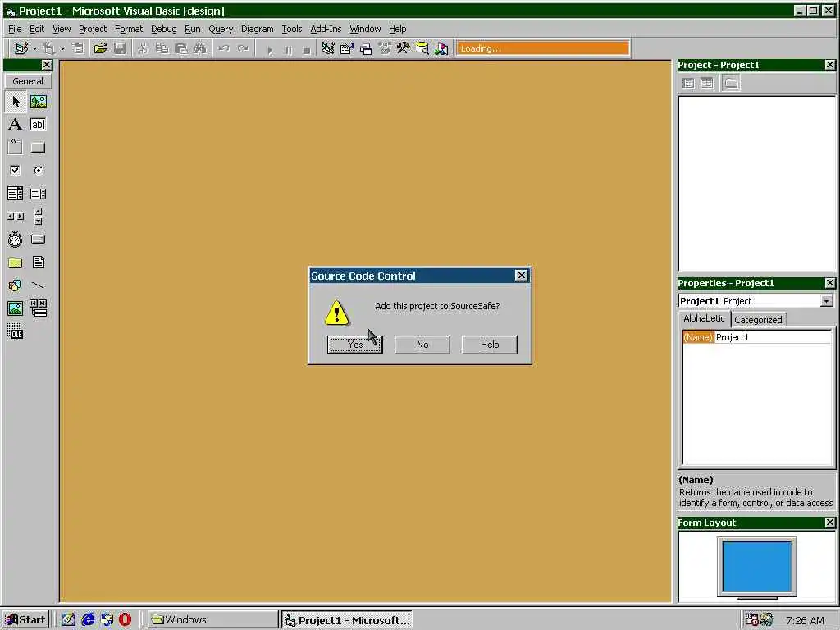Screen dimensions: 840x630
Task: Open the Add-Ins menu
Action: (326, 29)
